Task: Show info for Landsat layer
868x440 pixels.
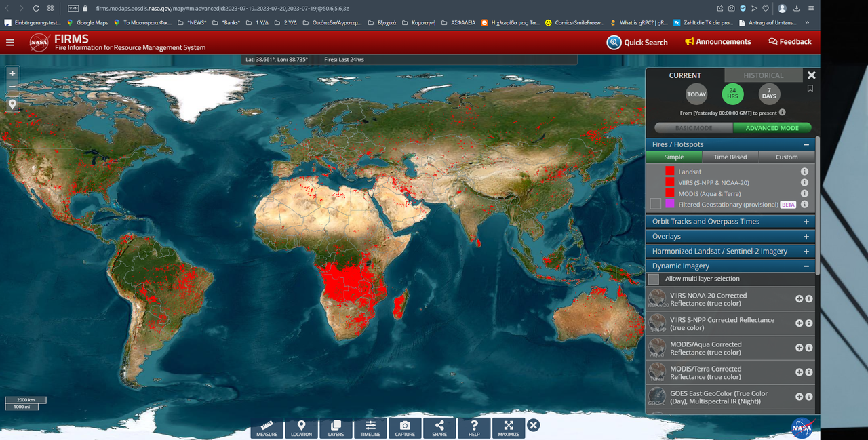Action: tap(804, 172)
